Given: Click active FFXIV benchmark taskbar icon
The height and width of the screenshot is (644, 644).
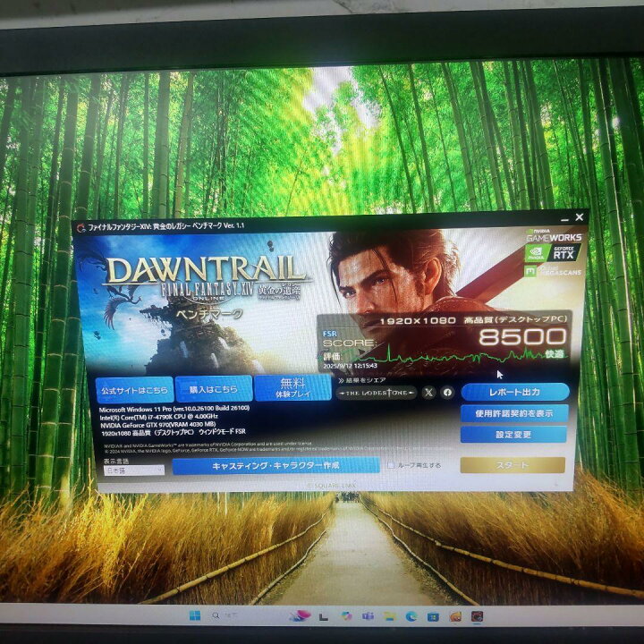Looking at the screenshot, I should point(477,616).
